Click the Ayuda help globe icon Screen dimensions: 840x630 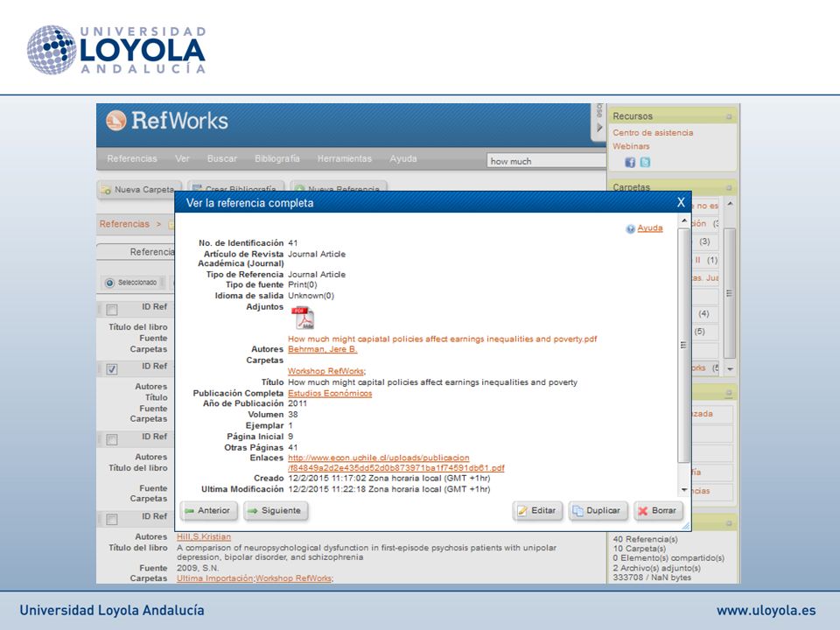tap(630, 228)
